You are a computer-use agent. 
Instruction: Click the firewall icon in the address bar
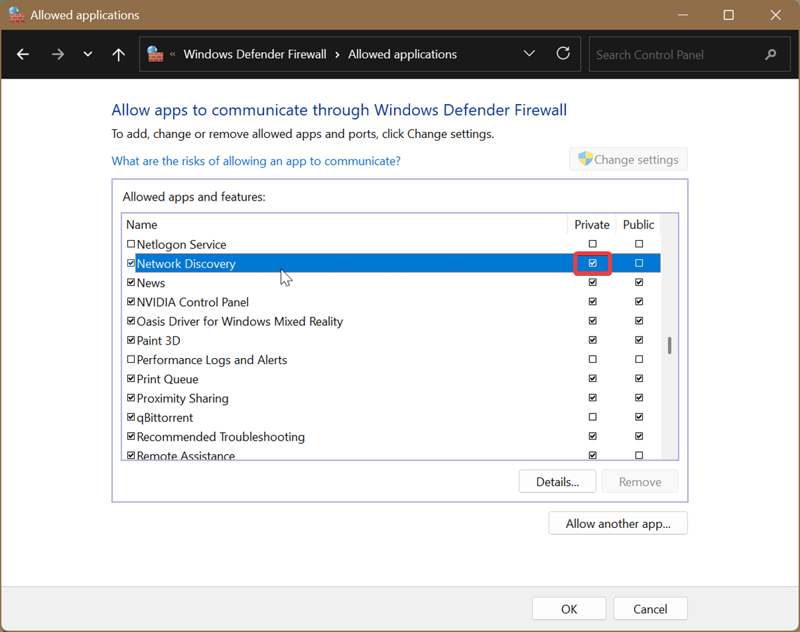[155, 54]
